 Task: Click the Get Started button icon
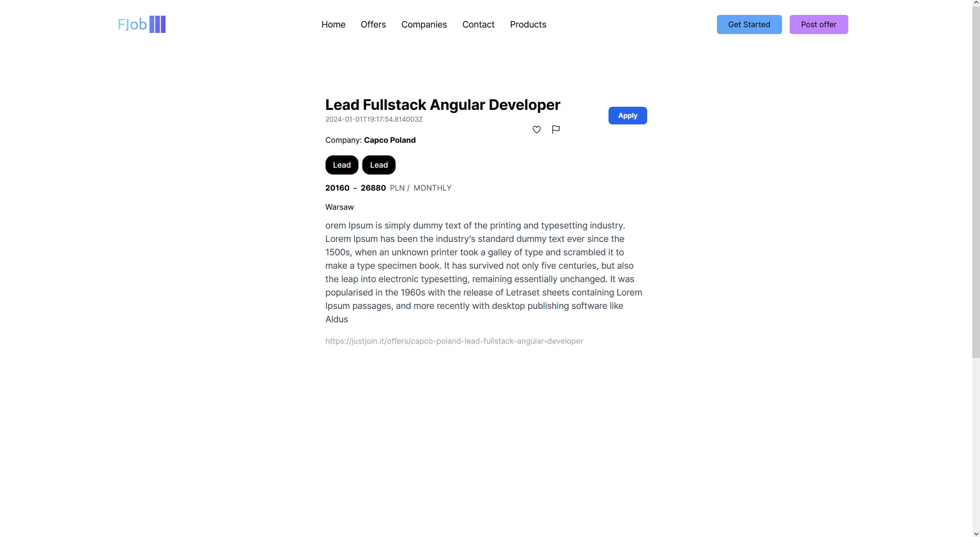[748, 24]
